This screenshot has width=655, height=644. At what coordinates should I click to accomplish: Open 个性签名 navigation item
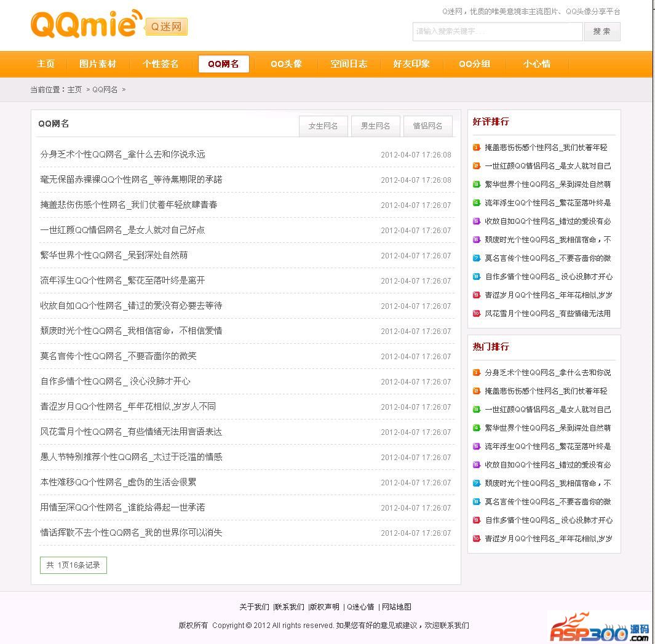pos(161,64)
